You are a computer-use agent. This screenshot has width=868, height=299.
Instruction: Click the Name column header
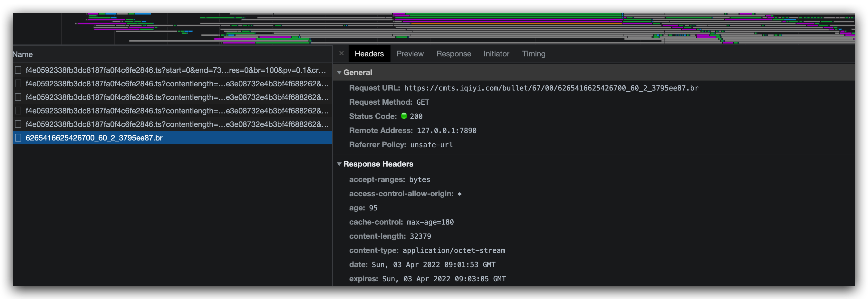(x=23, y=54)
